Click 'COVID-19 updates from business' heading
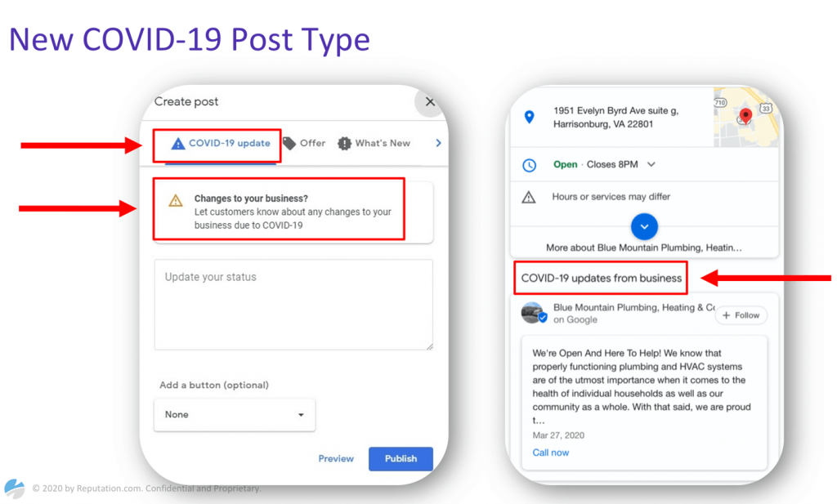This screenshot has height=504, width=837. (x=601, y=279)
